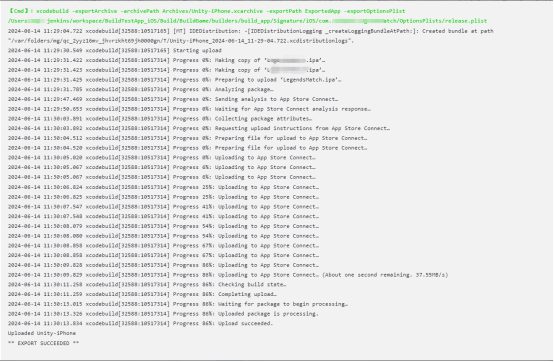This screenshot has height=362, width=554.
Task: Select the '** EXPORT SUCCEEDED **' line
Action: 43,343
